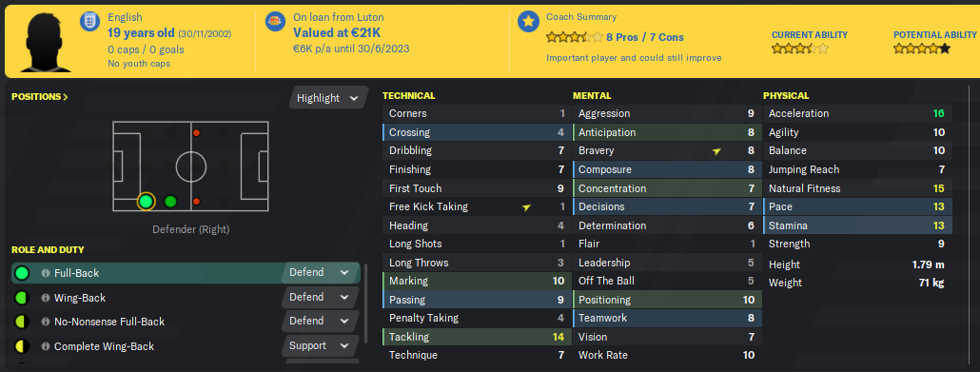Open the info icon beside Full-Back
This screenshot has height=372, width=980.
coord(45,273)
